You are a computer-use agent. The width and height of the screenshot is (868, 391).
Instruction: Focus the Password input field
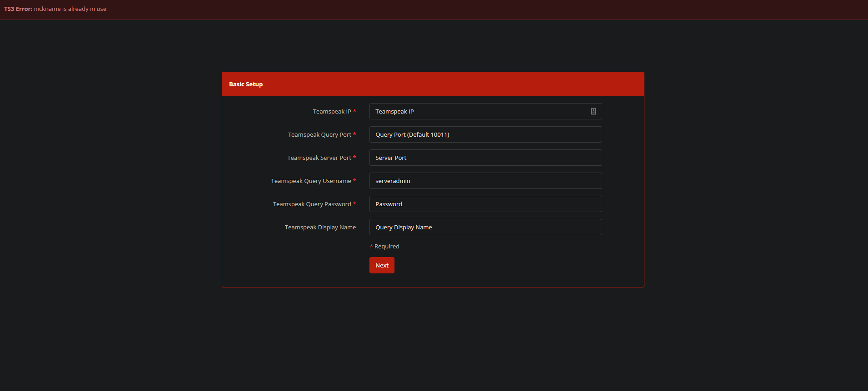[x=485, y=204]
